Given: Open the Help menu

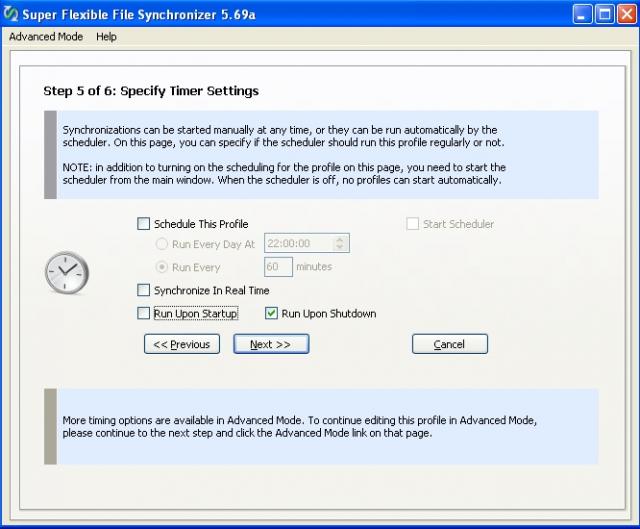Looking at the screenshot, I should pos(106,37).
